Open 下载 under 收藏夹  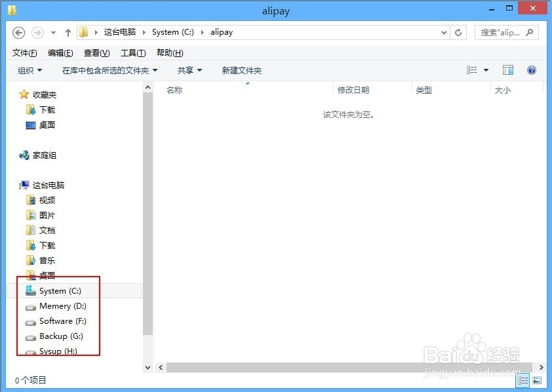47,109
